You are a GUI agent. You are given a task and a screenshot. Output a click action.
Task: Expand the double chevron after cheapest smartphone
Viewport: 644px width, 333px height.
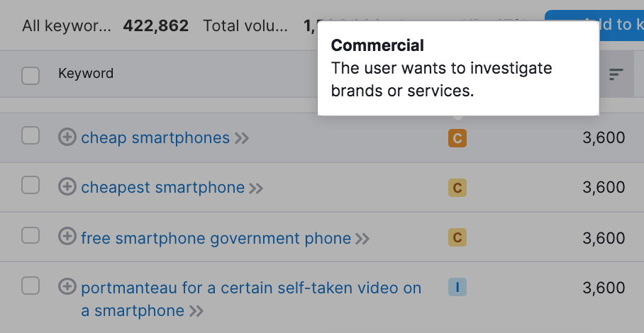click(256, 188)
